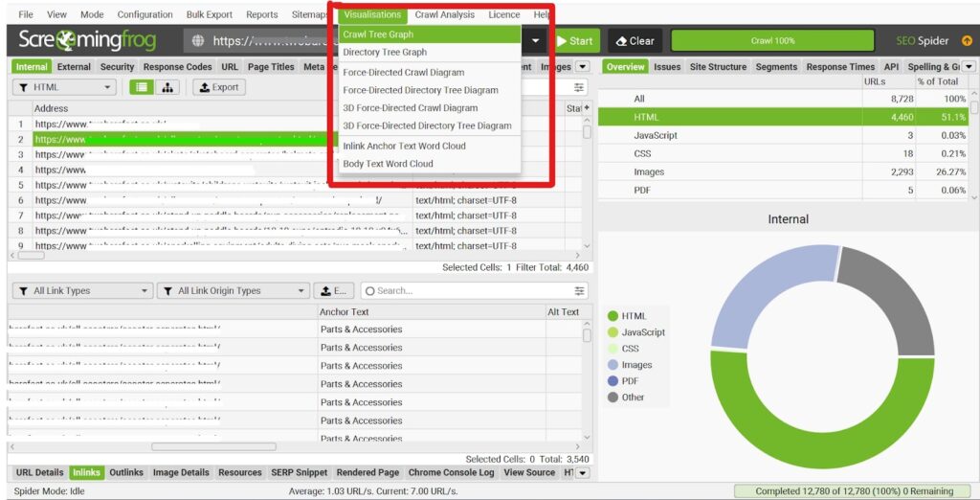Image resolution: width=980 pixels, height=500 pixels.
Task: Open the Issues tab
Action: click(667, 67)
